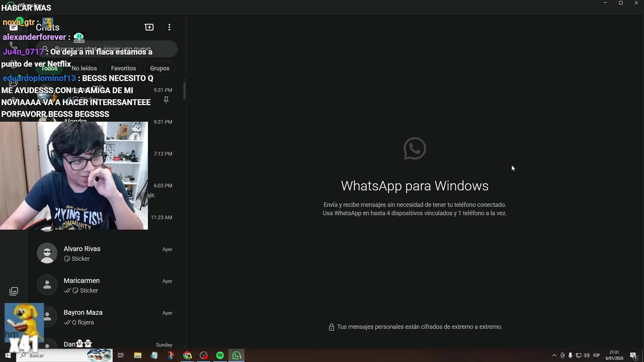Click the chat search field

click(x=107, y=49)
